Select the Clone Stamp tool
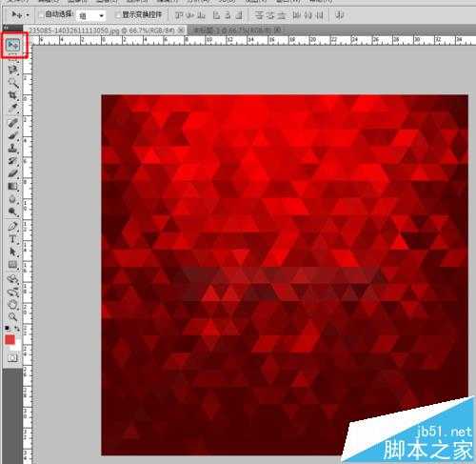Image resolution: width=476 pixels, height=464 pixels. pos(12,148)
